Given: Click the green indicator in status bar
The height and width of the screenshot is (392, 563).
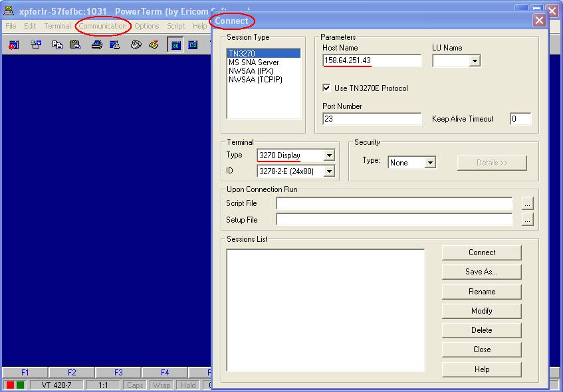Looking at the screenshot, I should tap(21, 385).
